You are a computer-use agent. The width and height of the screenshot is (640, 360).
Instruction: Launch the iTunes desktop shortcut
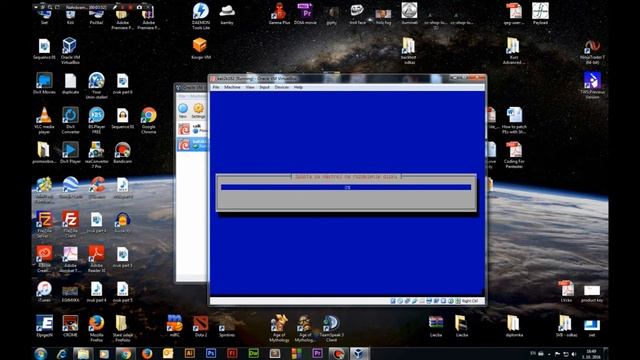44,291
